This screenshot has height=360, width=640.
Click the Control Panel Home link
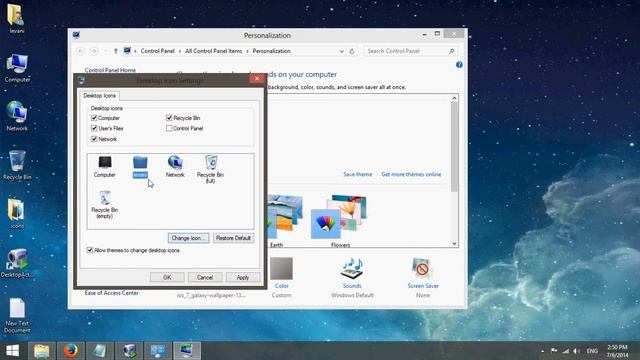(110, 70)
